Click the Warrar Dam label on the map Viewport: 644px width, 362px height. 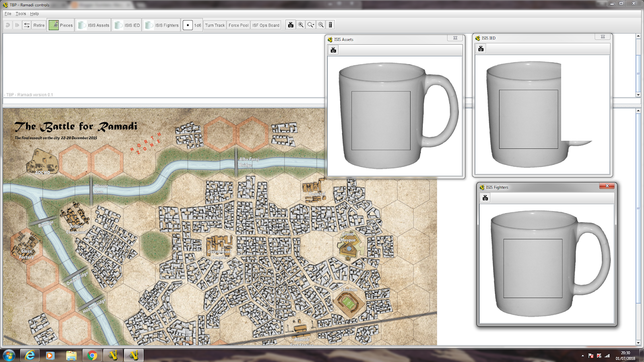coord(101,189)
